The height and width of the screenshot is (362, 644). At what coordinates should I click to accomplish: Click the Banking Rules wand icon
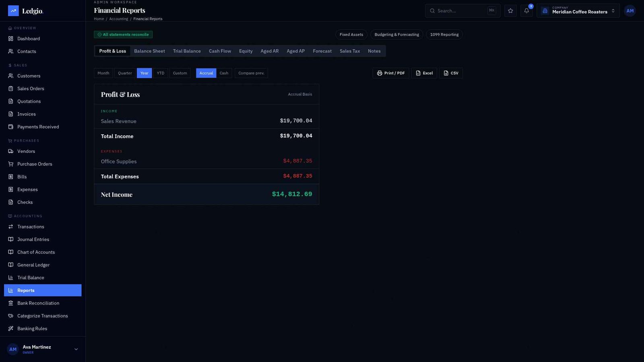point(11,329)
